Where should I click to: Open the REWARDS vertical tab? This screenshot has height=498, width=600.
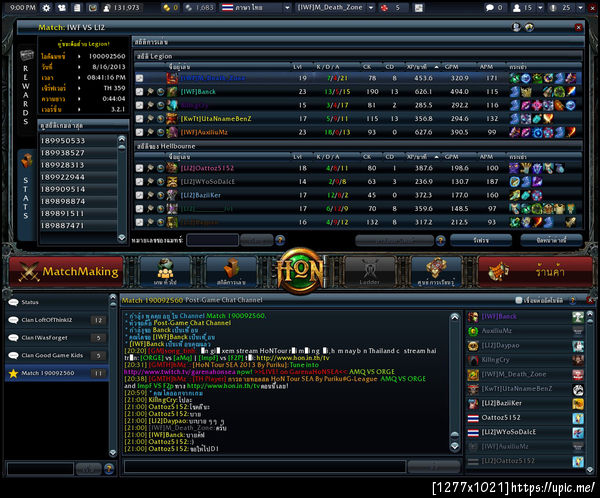(26, 87)
